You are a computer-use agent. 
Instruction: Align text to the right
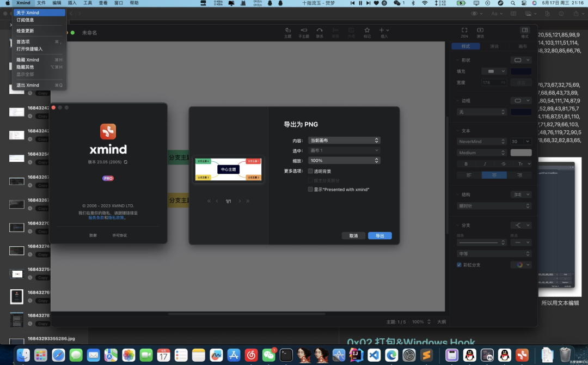519,175
